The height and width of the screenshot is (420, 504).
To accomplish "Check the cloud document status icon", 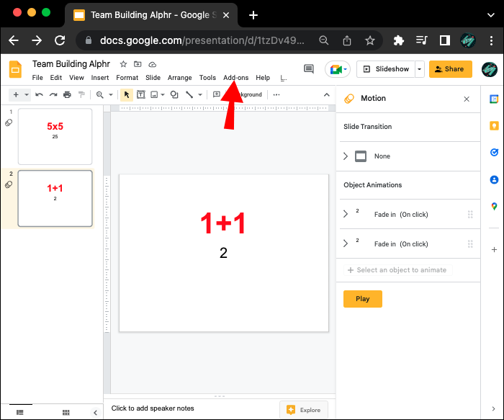I will pyautogui.click(x=153, y=64).
